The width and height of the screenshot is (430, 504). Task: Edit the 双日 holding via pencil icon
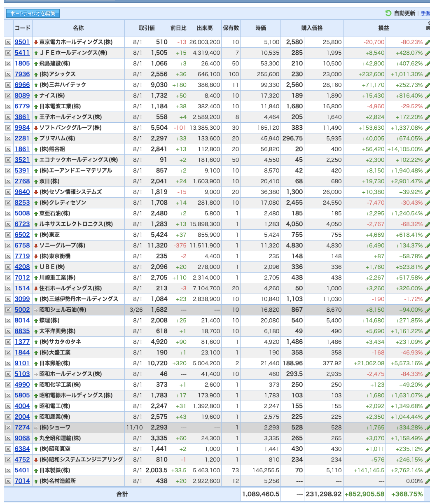(428, 181)
